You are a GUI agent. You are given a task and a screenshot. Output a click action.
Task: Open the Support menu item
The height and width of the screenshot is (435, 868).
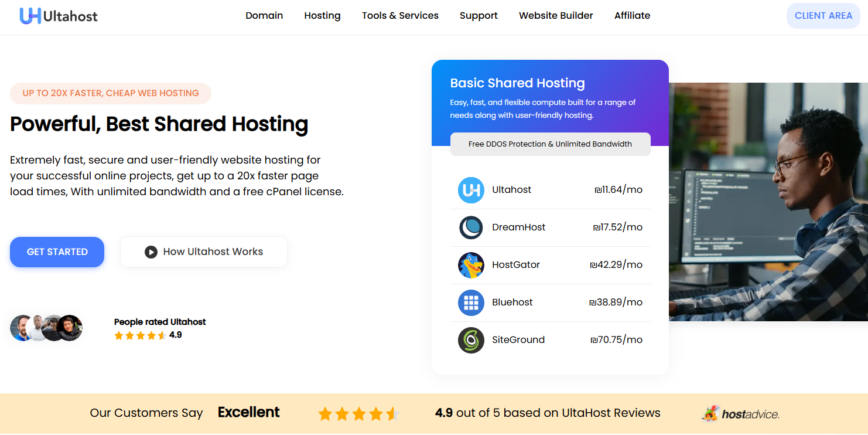coord(479,16)
